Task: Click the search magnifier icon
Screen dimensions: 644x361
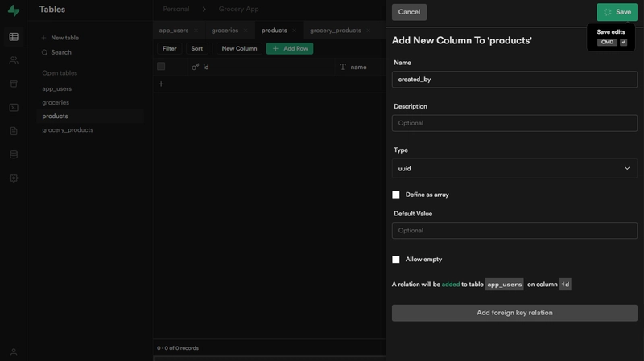Action: pos(44,52)
